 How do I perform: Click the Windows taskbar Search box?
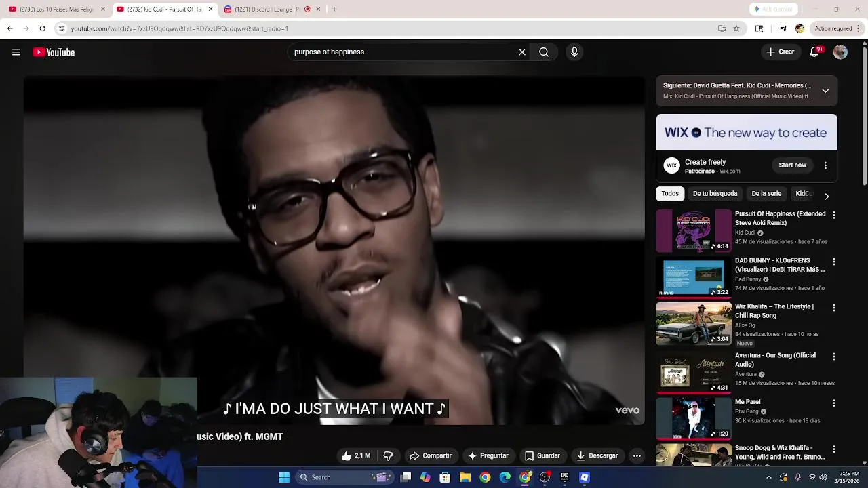coord(346,477)
